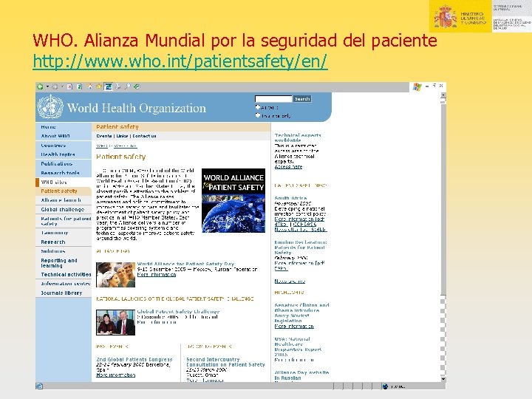532x399 pixels.
Task: Click Access here under Technical experts worldwide
Action: 288,166
